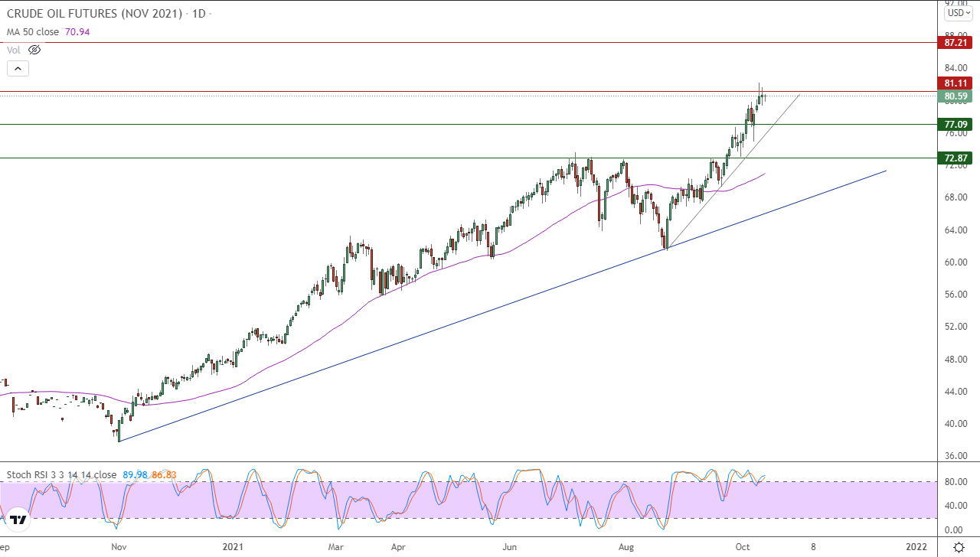The width and height of the screenshot is (980, 557).
Task: Click the 72.87 green price label
Action: [956, 158]
